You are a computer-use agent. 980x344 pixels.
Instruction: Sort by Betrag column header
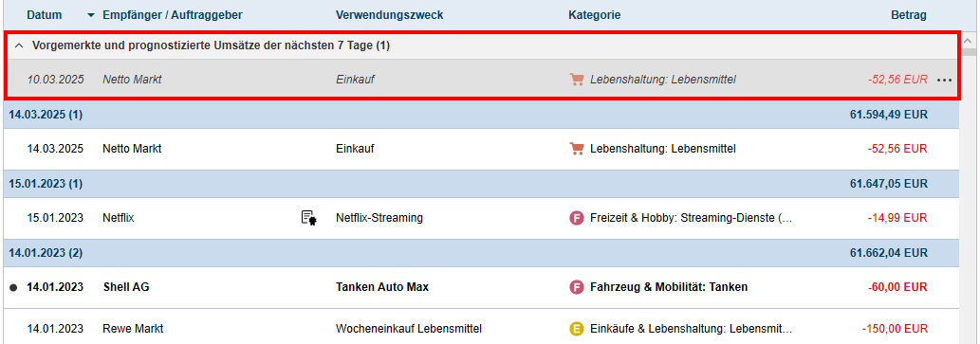[x=909, y=15]
